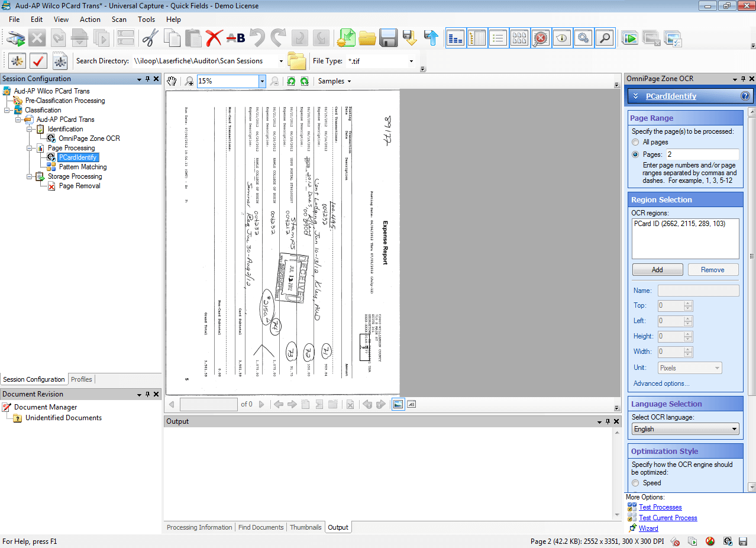The width and height of the screenshot is (756, 548).
Task: Open the Tools menu
Action: 147,19
